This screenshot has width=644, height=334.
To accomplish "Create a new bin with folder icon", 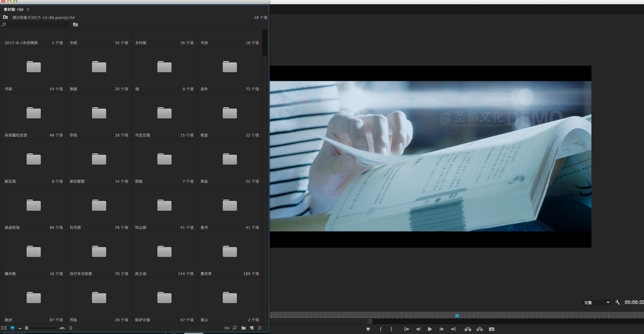I will (x=243, y=328).
